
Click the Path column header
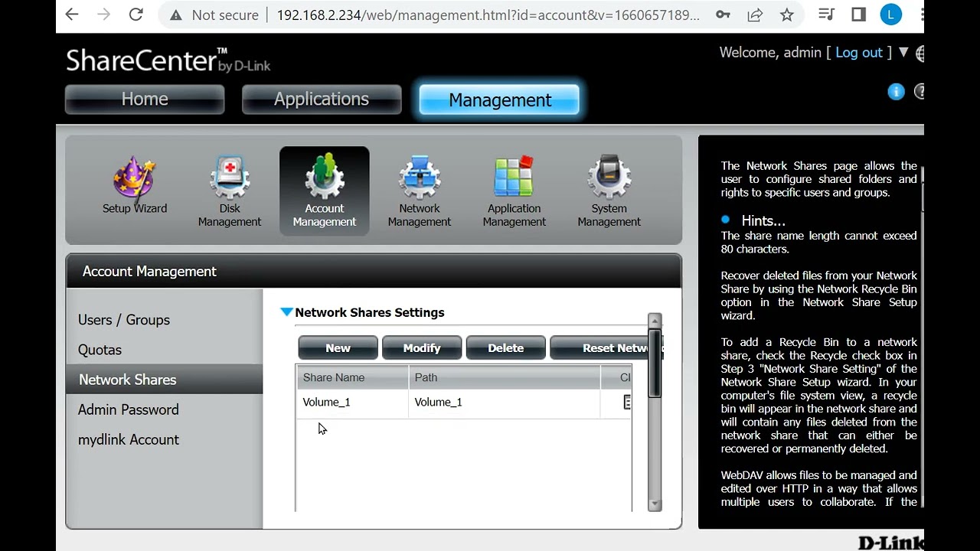tap(505, 377)
